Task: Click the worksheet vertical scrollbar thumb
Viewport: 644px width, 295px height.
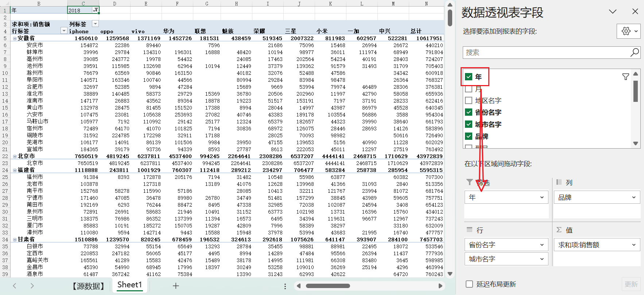Action: click(450, 18)
